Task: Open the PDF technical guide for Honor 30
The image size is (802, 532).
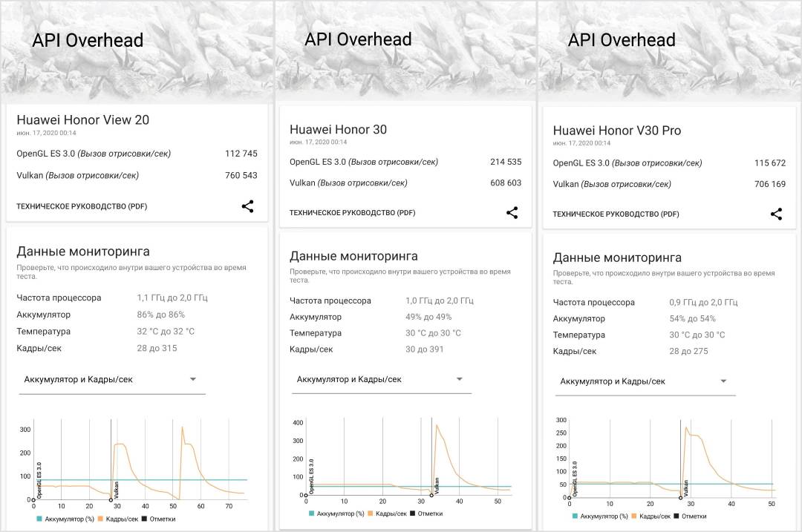Action: tap(352, 213)
